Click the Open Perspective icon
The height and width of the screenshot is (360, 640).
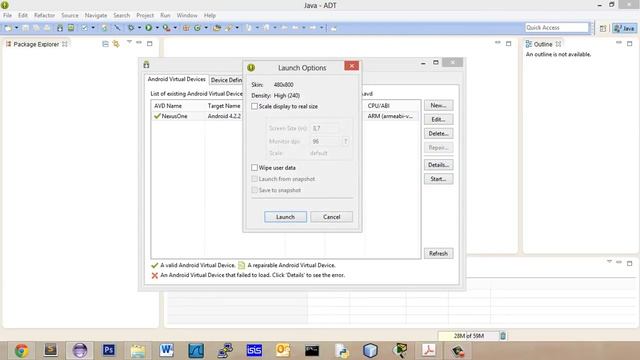(603, 28)
